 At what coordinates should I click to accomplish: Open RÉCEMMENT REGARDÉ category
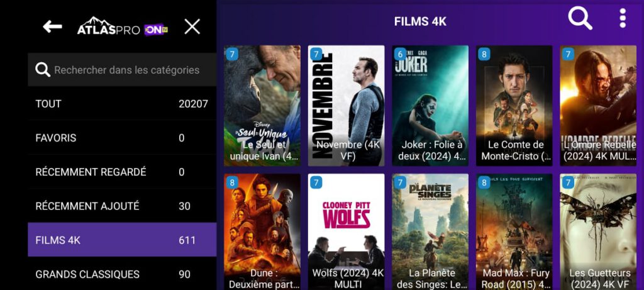[122, 172]
